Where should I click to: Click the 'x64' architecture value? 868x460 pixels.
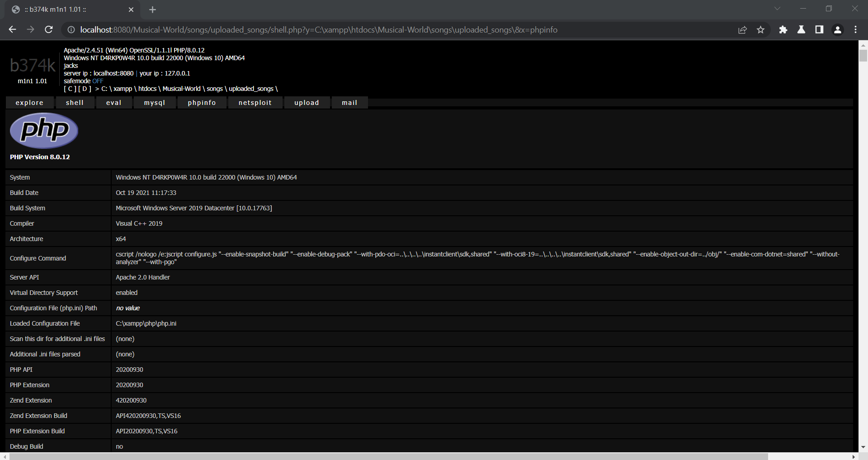[x=121, y=239]
